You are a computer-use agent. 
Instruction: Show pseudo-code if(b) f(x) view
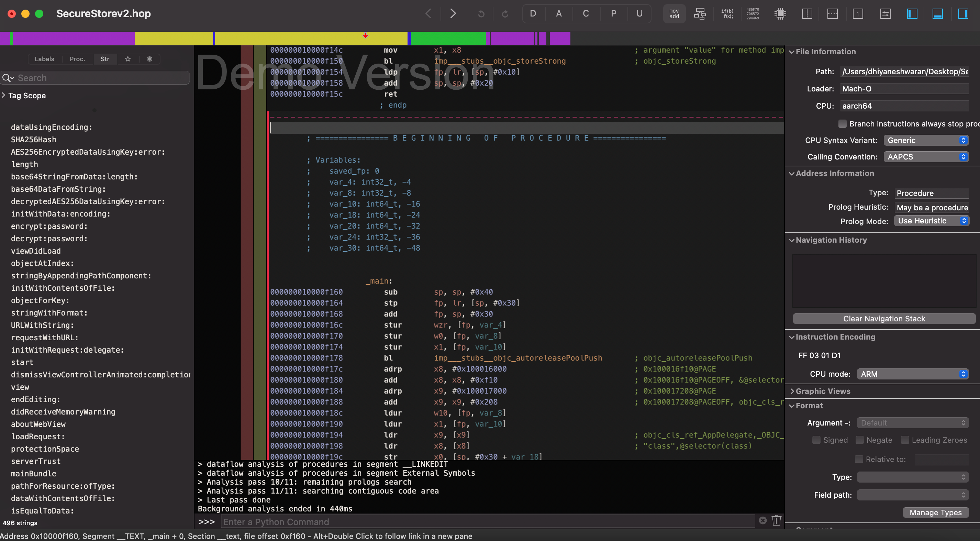(x=727, y=14)
